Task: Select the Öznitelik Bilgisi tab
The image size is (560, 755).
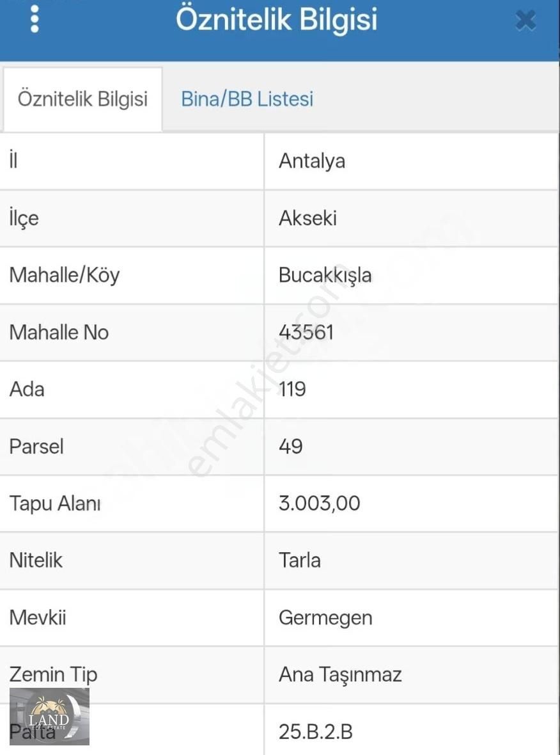Action: pyautogui.click(x=82, y=99)
